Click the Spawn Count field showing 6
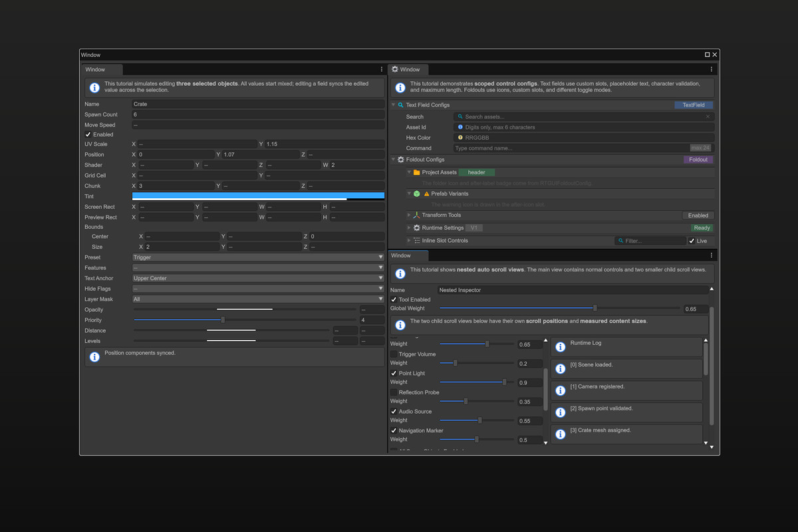 tap(258, 114)
